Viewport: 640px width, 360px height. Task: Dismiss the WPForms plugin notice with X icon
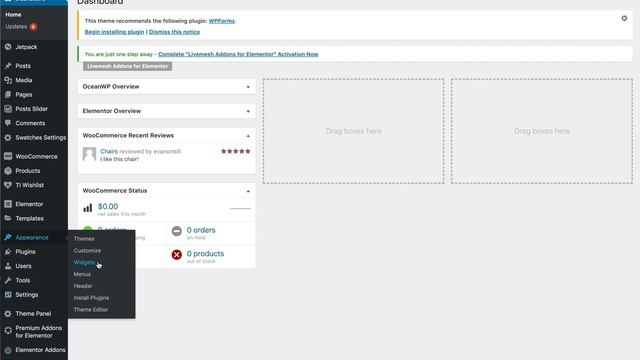tap(624, 18)
